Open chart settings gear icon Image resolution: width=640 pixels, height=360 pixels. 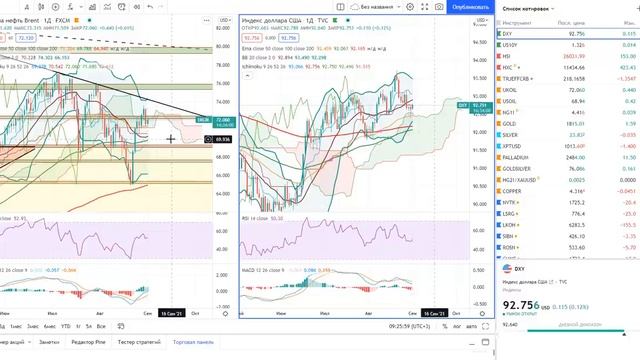click(x=410, y=7)
